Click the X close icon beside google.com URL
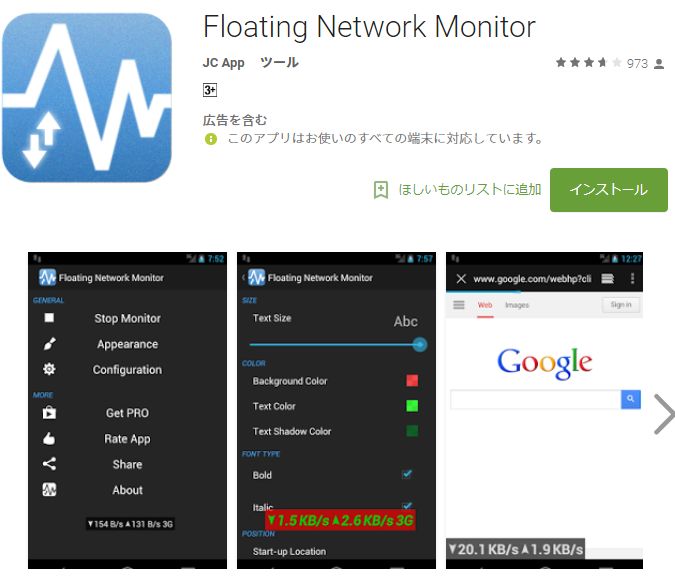This screenshot has height=583, width=675. (461, 279)
